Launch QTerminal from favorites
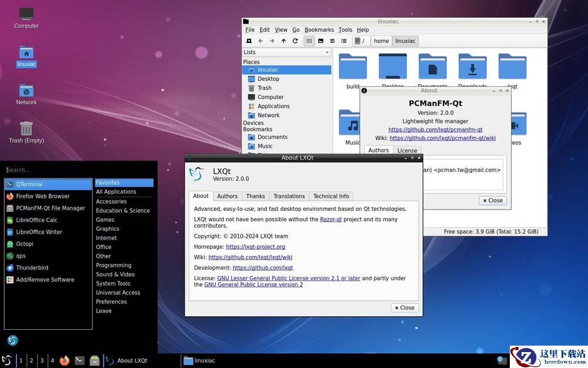Image resolution: width=588 pixels, height=368 pixels. [48, 184]
